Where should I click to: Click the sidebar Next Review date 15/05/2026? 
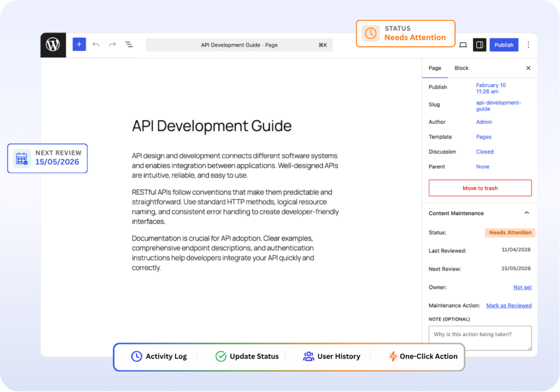coord(516,268)
